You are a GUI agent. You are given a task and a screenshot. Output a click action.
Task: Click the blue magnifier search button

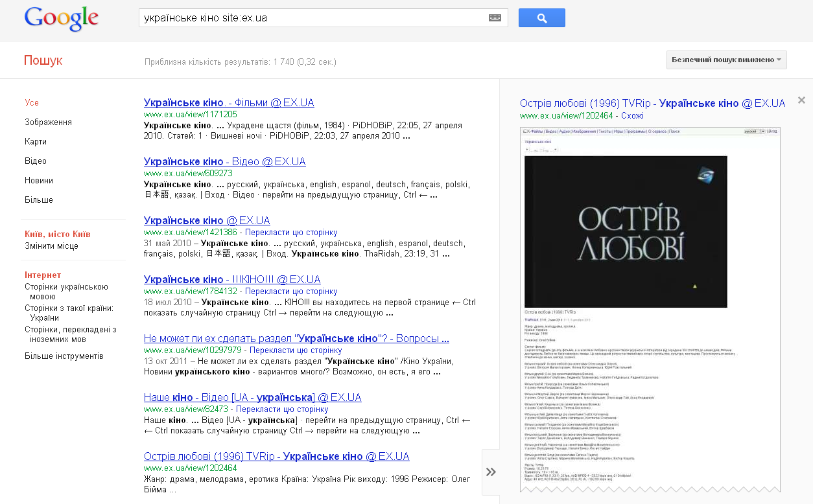tap(541, 17)
